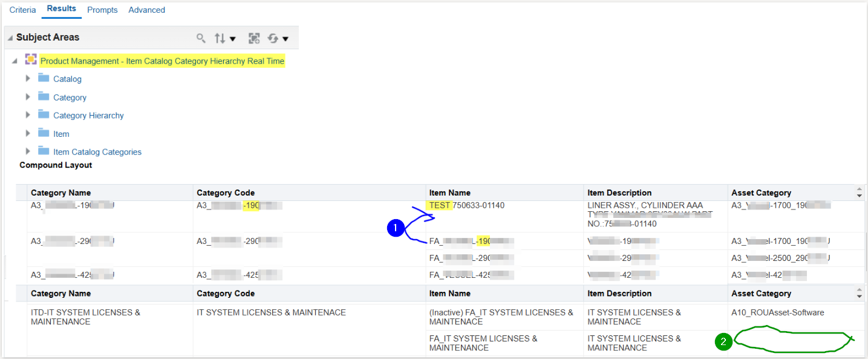Expand the Item Catalog Categories folder
The width and height of the screenshot is (868, 359).
click(28, 151)
